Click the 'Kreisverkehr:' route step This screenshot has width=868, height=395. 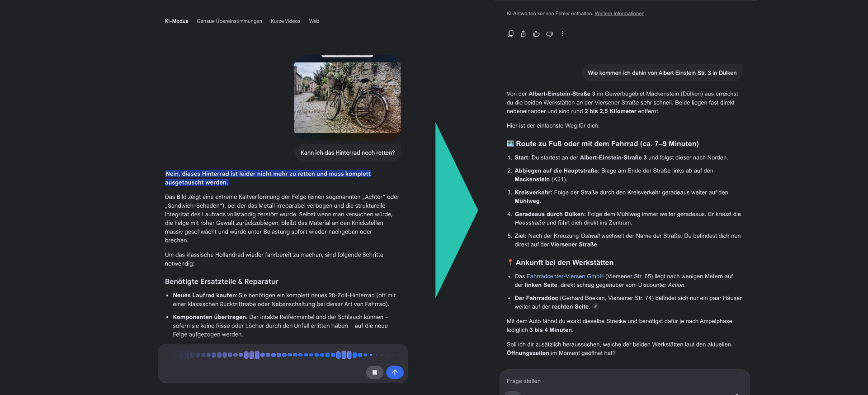[x=621, y=197]
